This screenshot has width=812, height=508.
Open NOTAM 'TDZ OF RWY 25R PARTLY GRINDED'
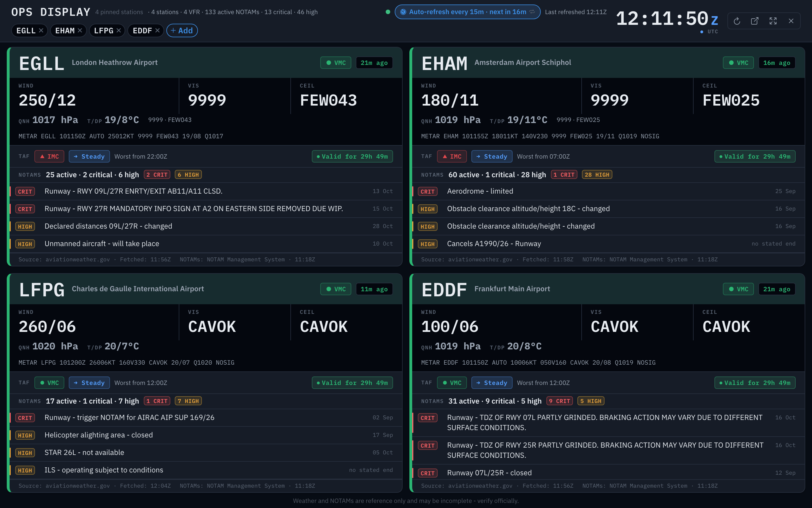608,450
